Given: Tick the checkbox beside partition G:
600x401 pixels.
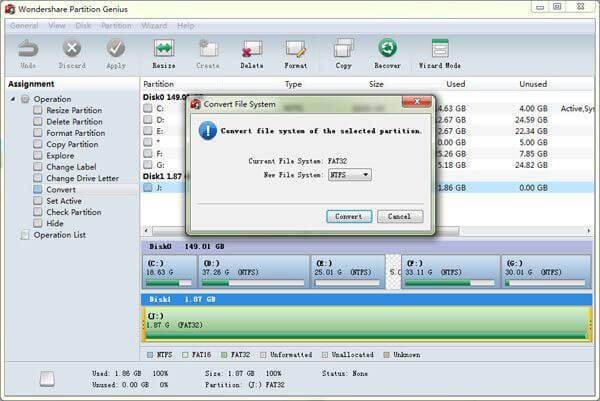Looking at the screenshot, I should tap(147, 165).
